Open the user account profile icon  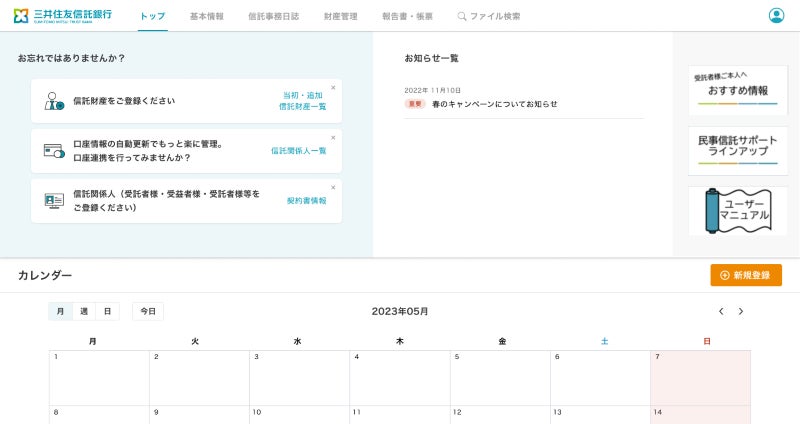point(776,16)
